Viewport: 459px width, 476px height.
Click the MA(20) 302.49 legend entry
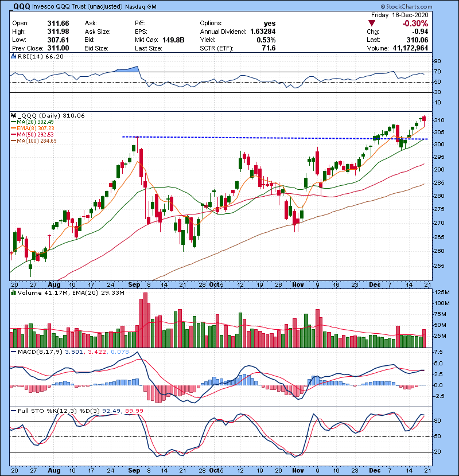[x=34, y=122]
